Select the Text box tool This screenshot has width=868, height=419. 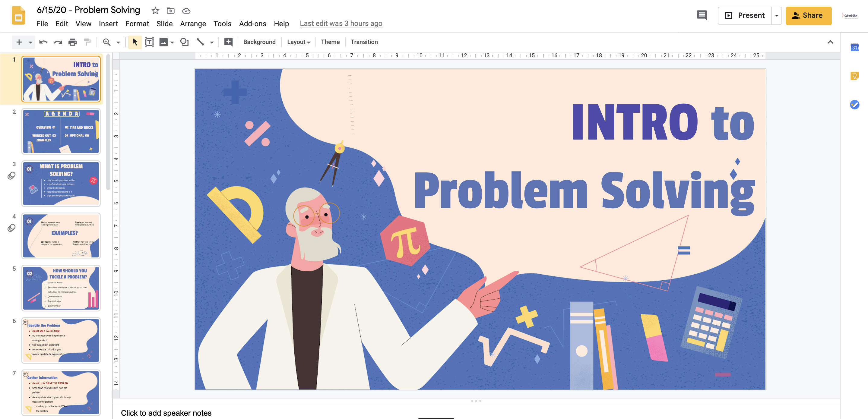point(149,42)
